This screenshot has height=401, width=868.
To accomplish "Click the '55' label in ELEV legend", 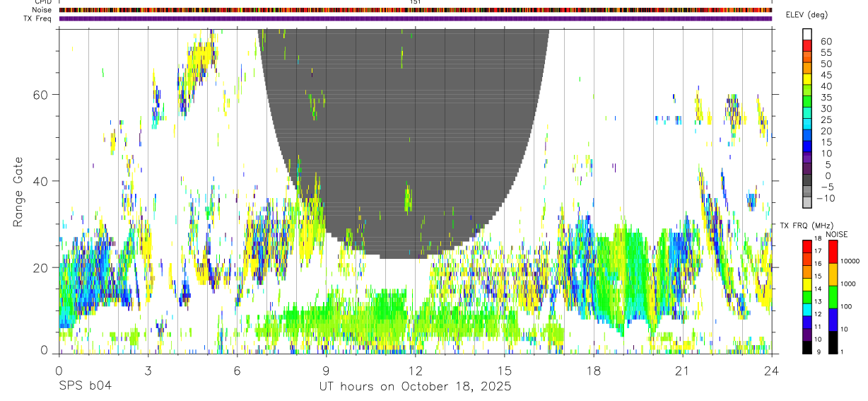I will (826, 52).
